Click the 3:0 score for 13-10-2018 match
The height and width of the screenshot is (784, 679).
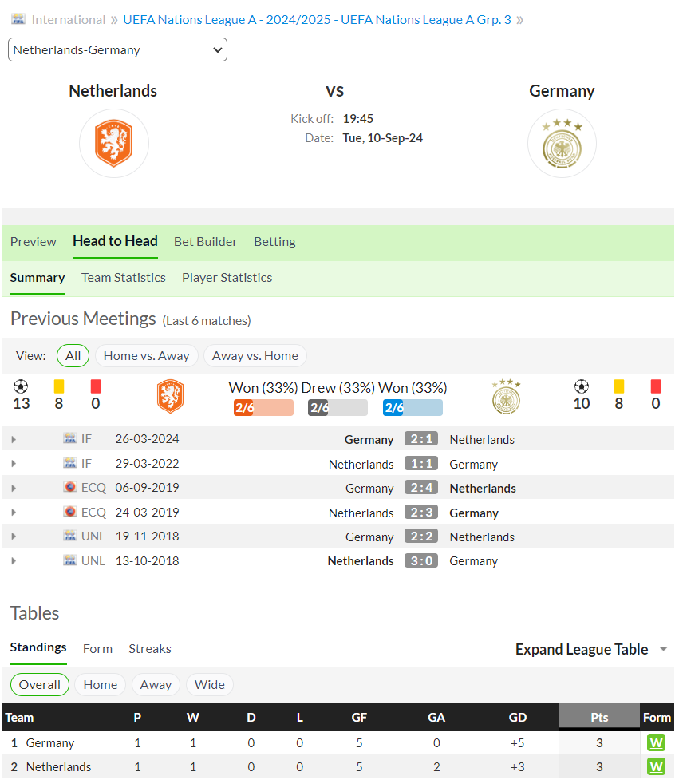[x=421, y=560]
